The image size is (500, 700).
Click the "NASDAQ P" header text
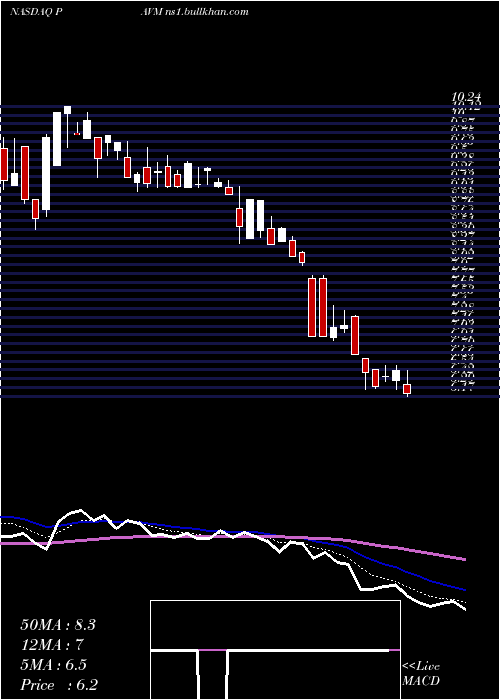pos(35,12)
